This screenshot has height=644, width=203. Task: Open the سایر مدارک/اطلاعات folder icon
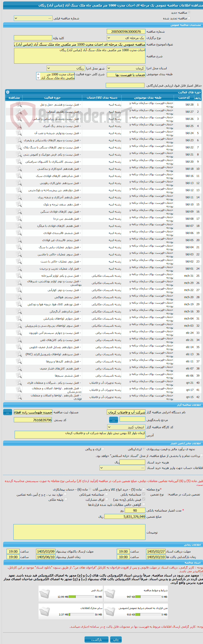click(x=45, y=611)
